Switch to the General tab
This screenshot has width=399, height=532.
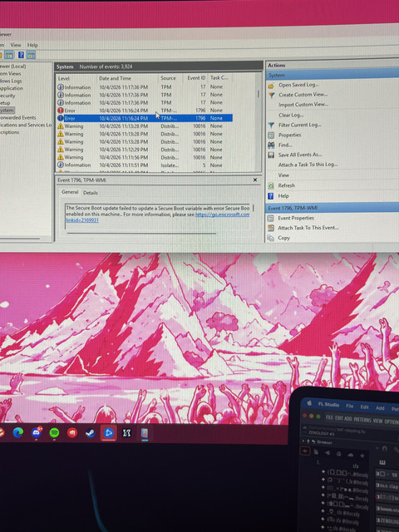pyautogui.click(x=70, y=192)
